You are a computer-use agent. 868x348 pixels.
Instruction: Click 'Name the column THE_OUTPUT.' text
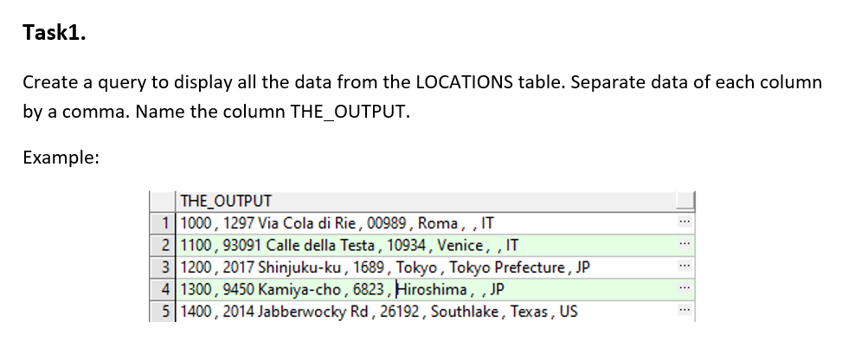pyautogui.click(x=273, y=113)
